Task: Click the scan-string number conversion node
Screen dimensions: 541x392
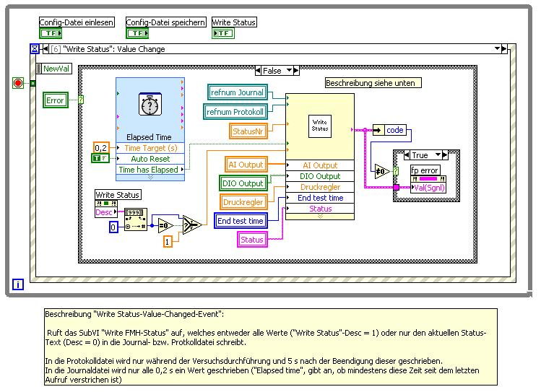Action: [136, 219]
